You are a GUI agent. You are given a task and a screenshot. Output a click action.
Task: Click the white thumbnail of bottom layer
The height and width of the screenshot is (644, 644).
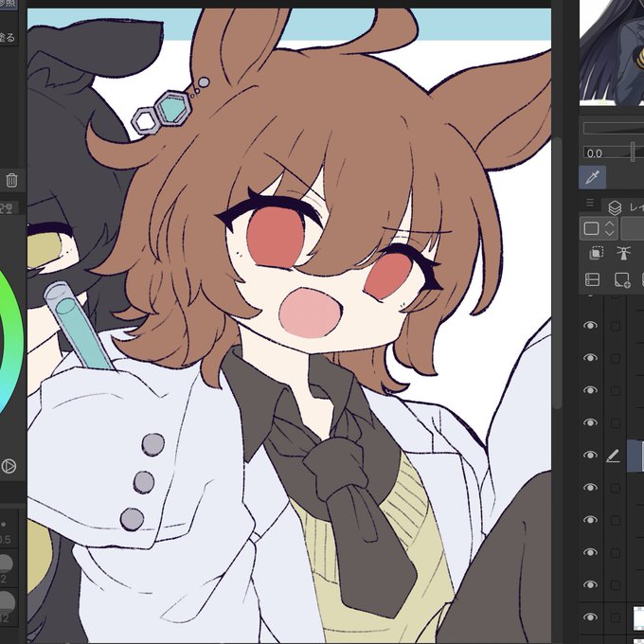(638, 617)
